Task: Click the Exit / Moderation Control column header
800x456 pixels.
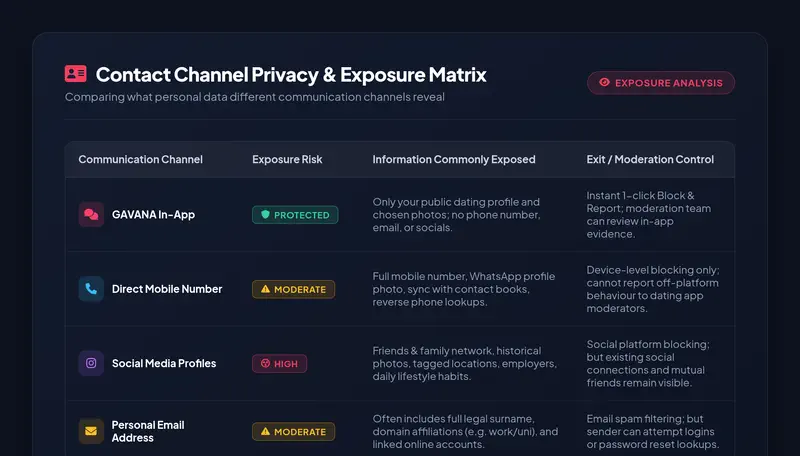Action: coord(650,159)
